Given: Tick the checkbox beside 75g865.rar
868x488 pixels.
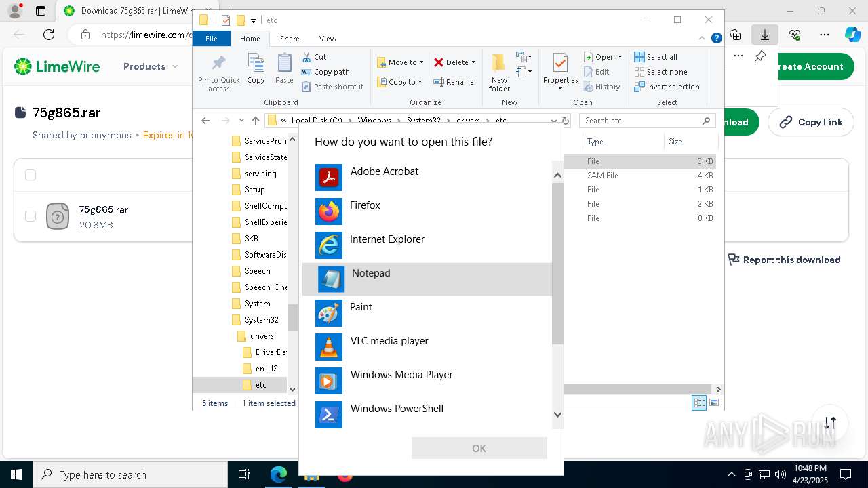Looking at the screenshot, I should point(31,216).
